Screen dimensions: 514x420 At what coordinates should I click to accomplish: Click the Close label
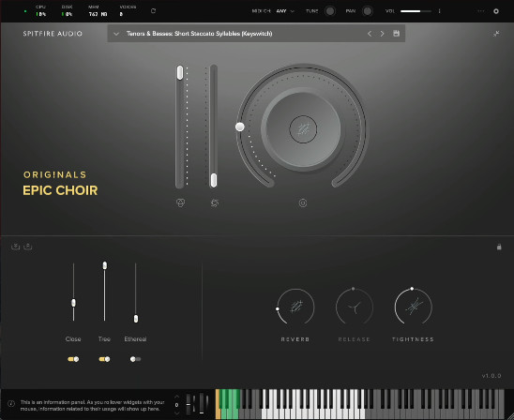73,339
